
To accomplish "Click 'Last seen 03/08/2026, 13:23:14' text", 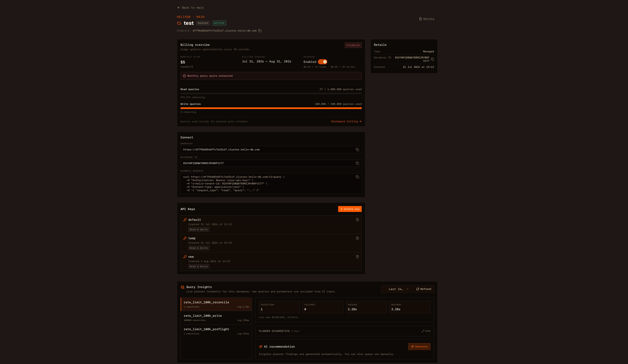I will point(278,317).
